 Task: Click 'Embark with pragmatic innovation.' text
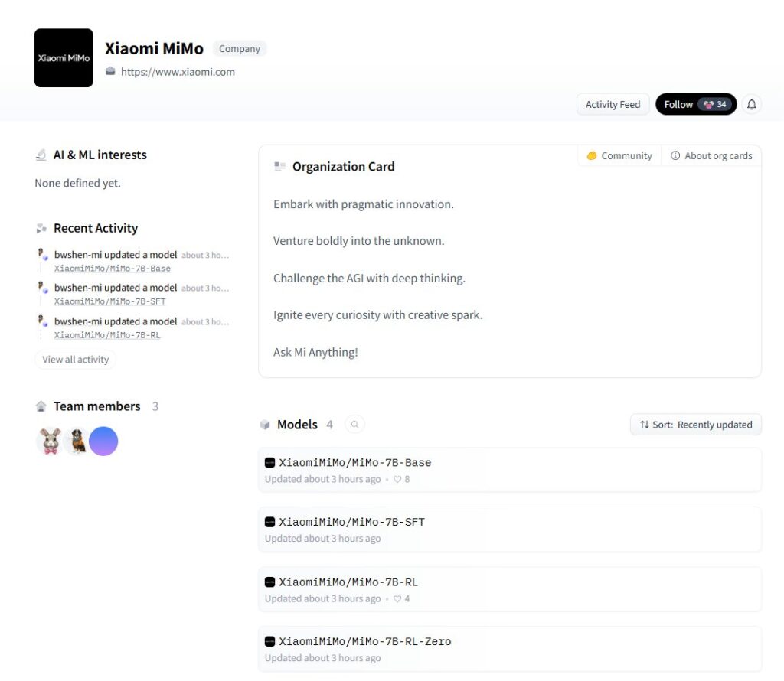pos(364,204)
